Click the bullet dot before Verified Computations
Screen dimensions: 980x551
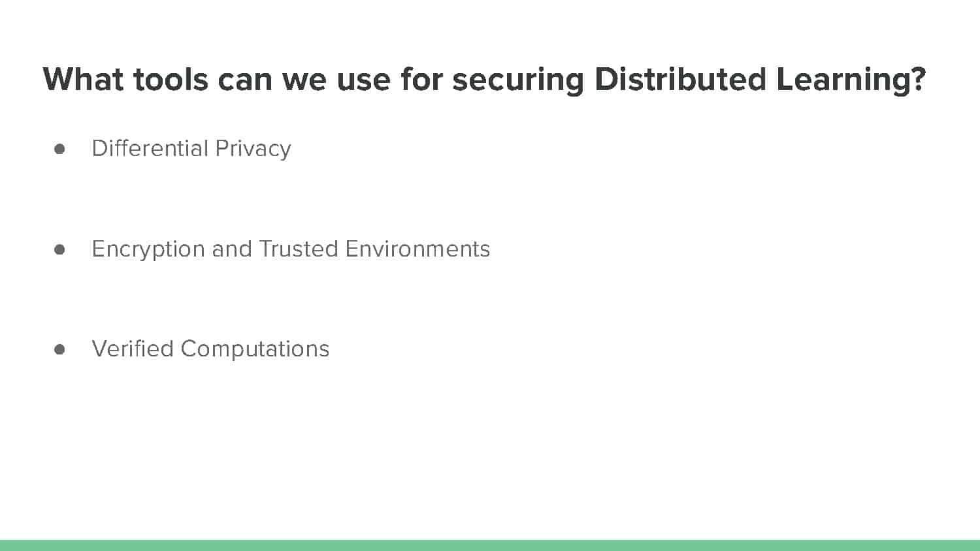(x=59, y=349)
